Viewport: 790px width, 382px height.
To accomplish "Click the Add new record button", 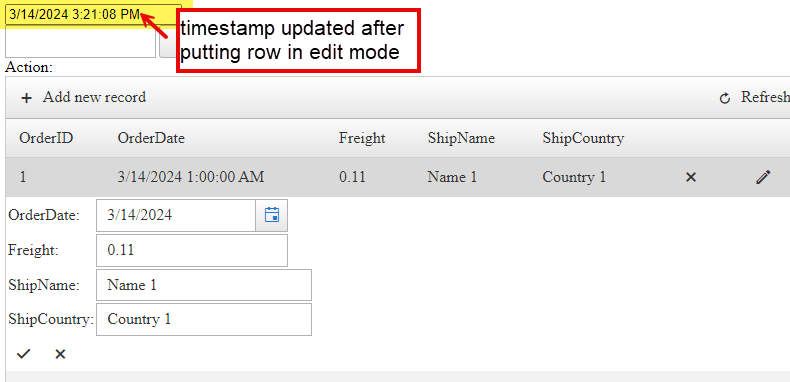I will pyautogui.click(x=84, y=97).
